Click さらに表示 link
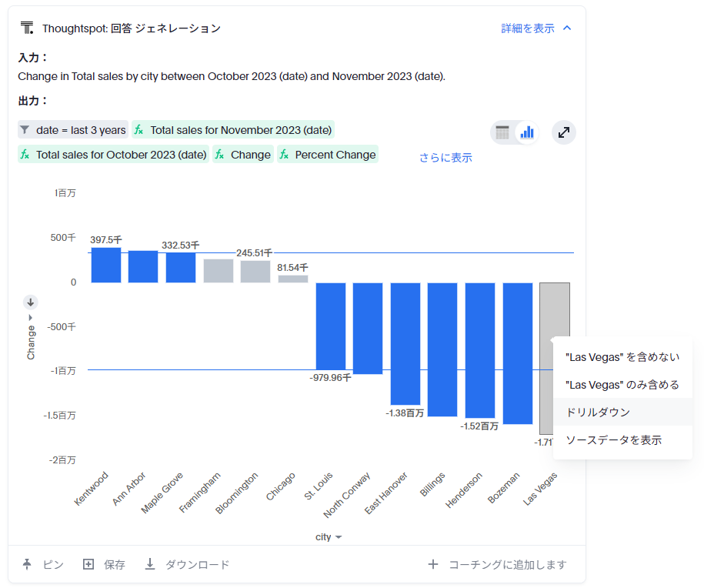704x588 pixels. (445, 157)
